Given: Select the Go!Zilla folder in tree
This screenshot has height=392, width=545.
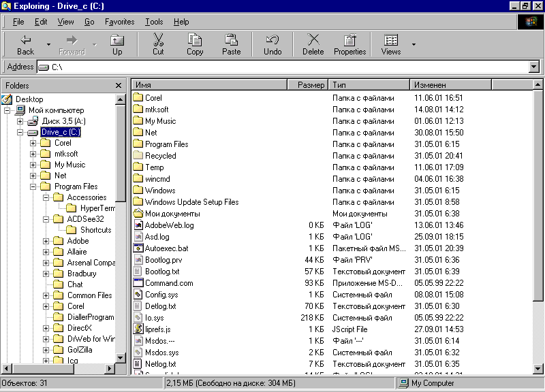Looking at the screenshot, I should (x=80, y=350).
